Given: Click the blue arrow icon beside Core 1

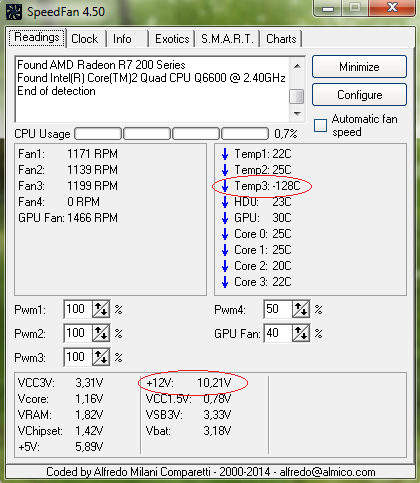Looking at the screenshot, I should [225, 250].
